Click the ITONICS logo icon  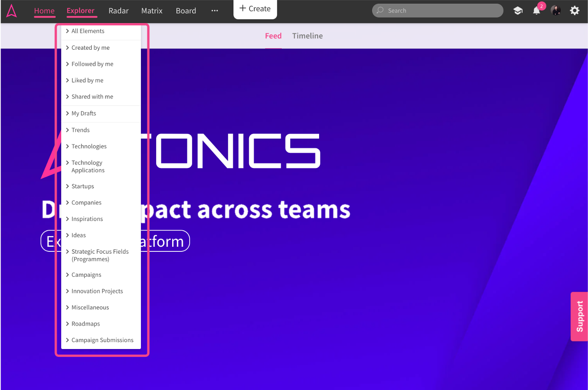[x=12, y=11]
